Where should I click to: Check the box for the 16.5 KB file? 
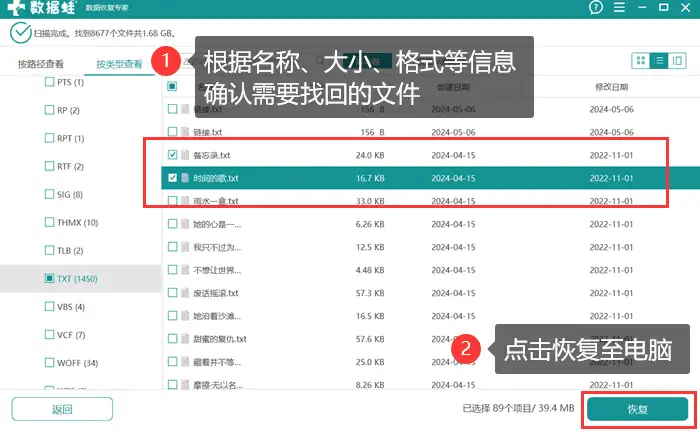click(x=172, y=316)
